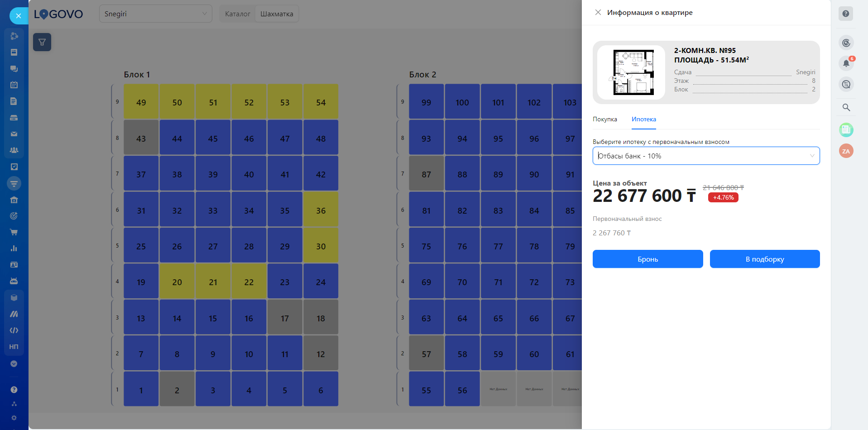Switch to the Покупка tab
Image resolution: width=868 pixels, height=430 pixels.
point(604,119)
